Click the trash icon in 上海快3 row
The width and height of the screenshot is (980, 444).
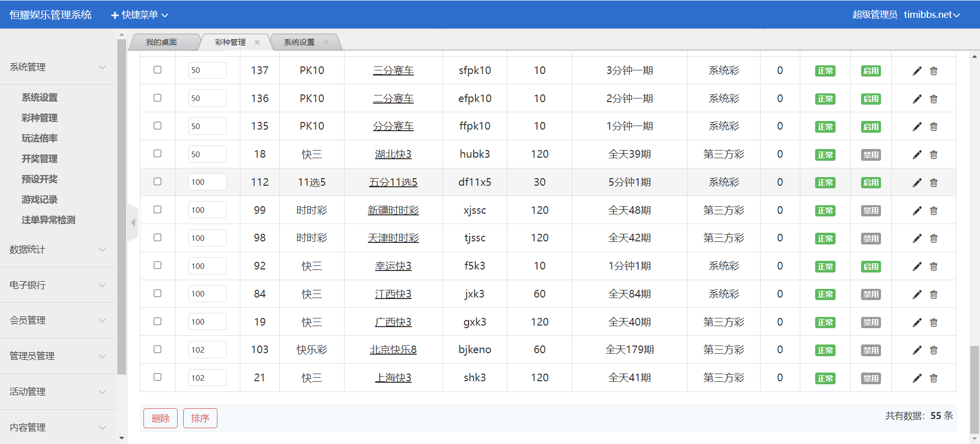tap(934, 378)
